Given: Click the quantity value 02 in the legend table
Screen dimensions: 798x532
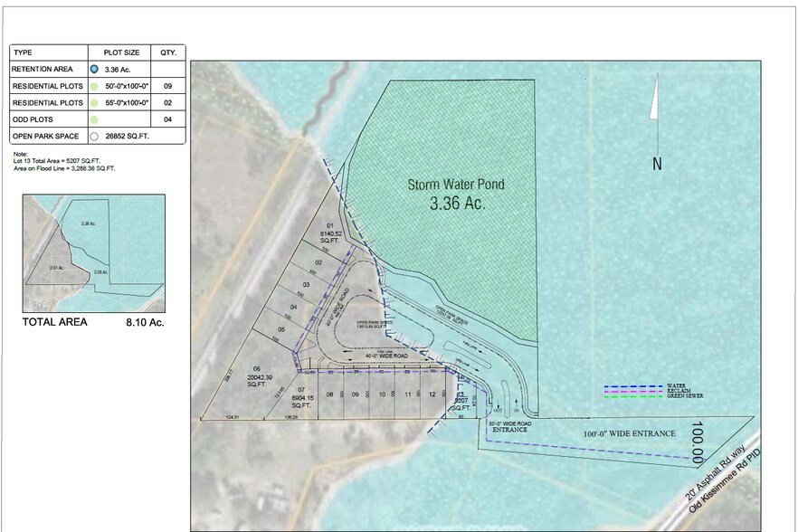Looking at the screenshot, I should tap(168, 103).
